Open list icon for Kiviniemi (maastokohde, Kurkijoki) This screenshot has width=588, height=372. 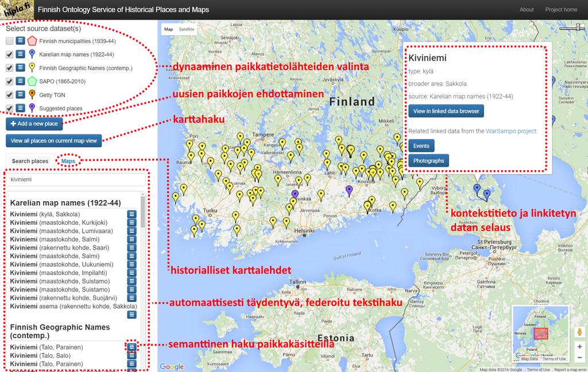point(131,223)
